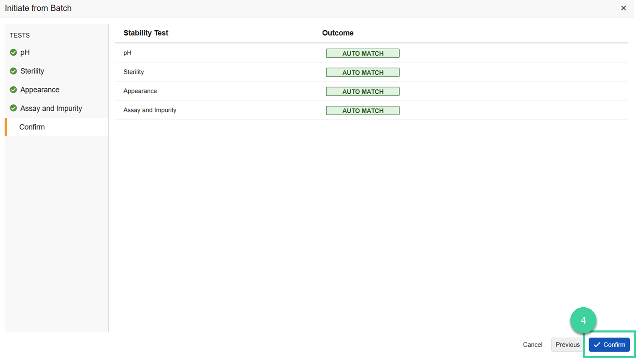Click the green checkmark beside Sterility
Viewport: 643px width, 364px height.
[13, 71]
